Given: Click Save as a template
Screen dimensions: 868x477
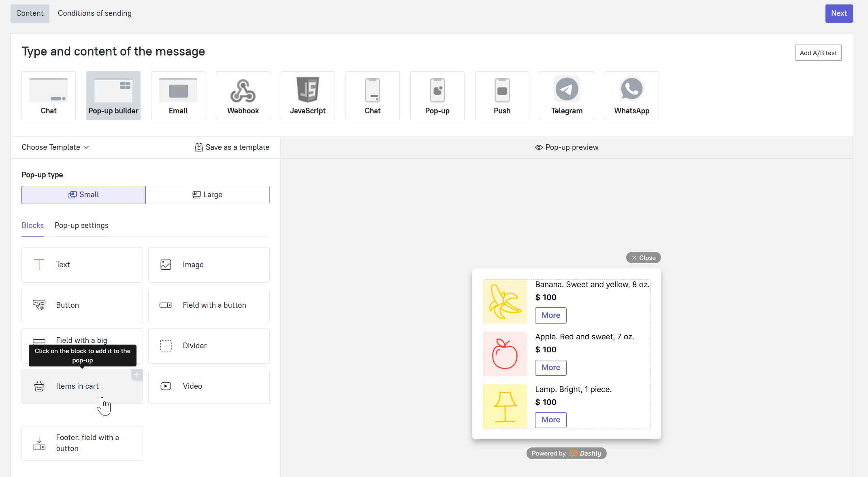Looking at the screenshot, I should (x=232, y=147).
